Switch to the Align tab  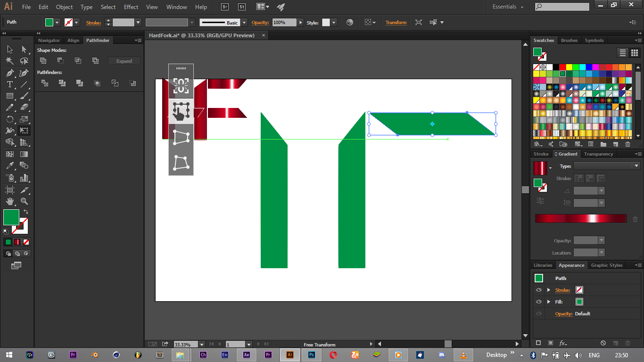click(x=73, y=41)
